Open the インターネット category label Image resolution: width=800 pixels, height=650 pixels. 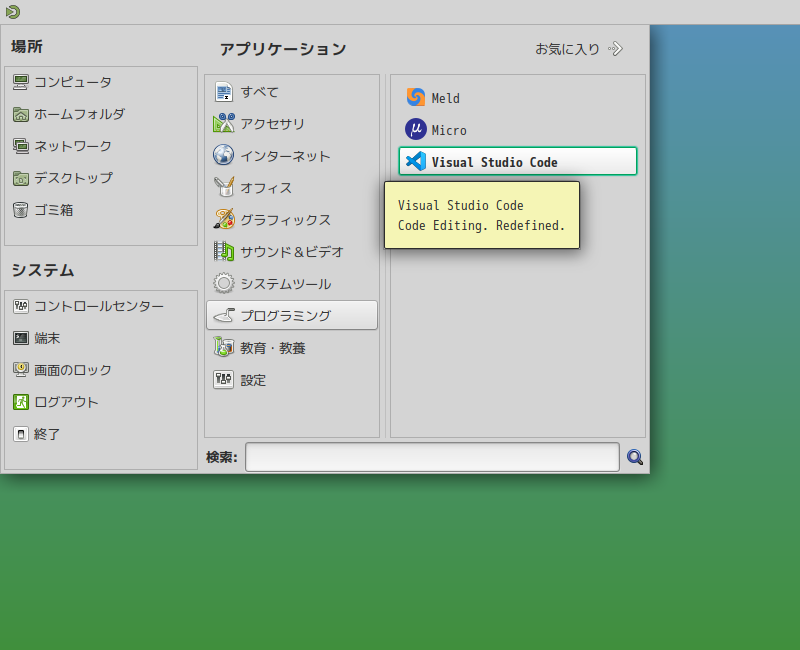286,156
